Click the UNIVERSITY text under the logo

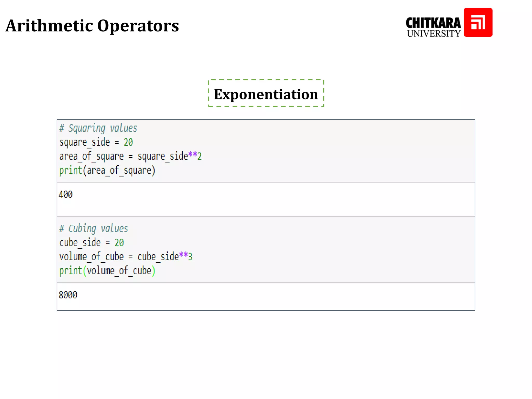click(x=434, y=34)
